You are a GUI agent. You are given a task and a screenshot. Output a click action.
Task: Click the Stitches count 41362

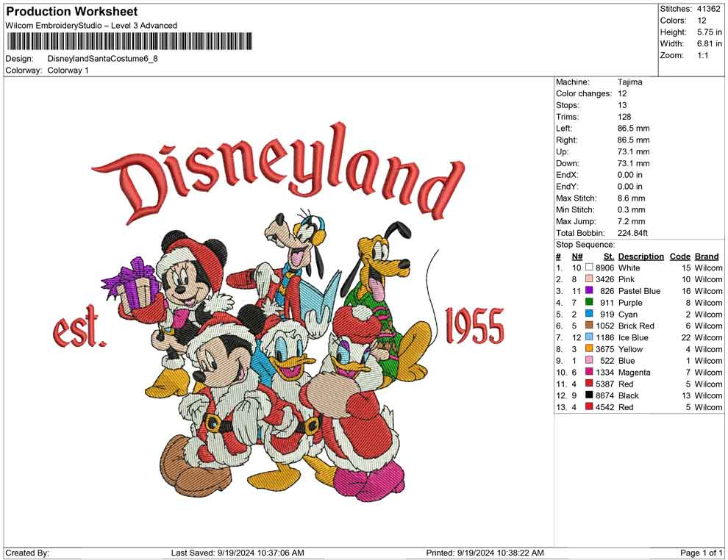[x=708, y=9]
